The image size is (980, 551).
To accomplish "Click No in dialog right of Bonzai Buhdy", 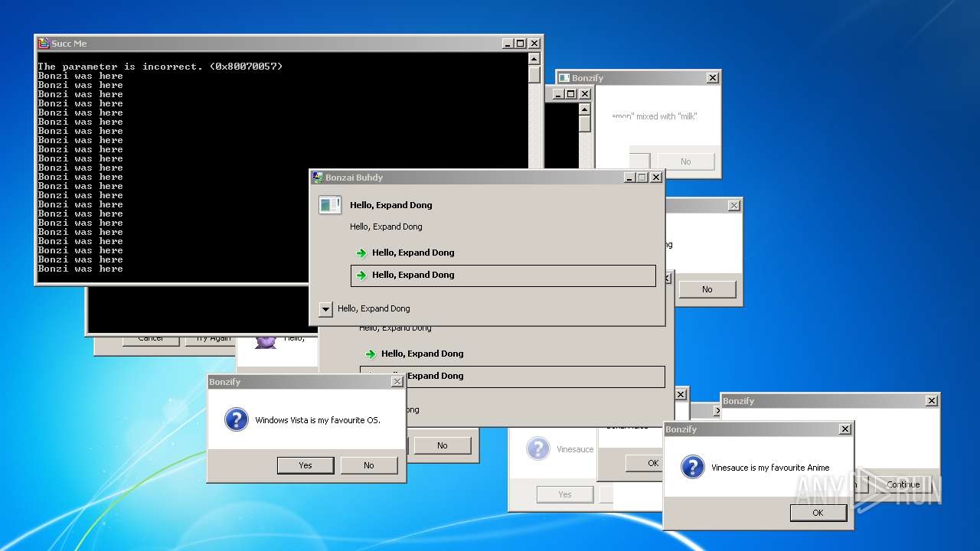I will 707,289.
